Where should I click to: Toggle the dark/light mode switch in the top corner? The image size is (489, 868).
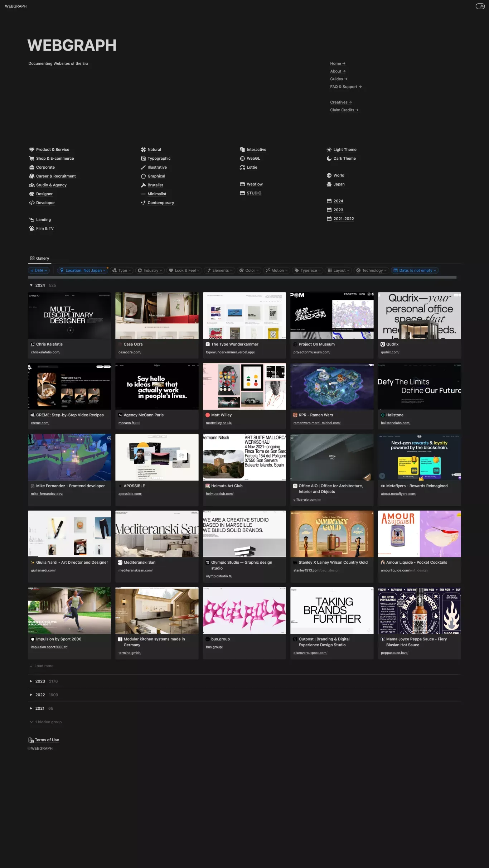point(480,6)
